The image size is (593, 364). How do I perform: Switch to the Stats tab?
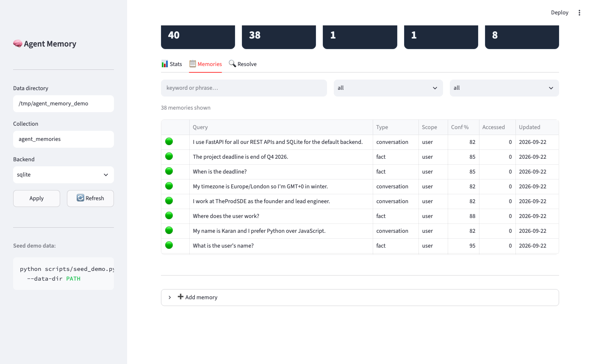tap(172, 64)
